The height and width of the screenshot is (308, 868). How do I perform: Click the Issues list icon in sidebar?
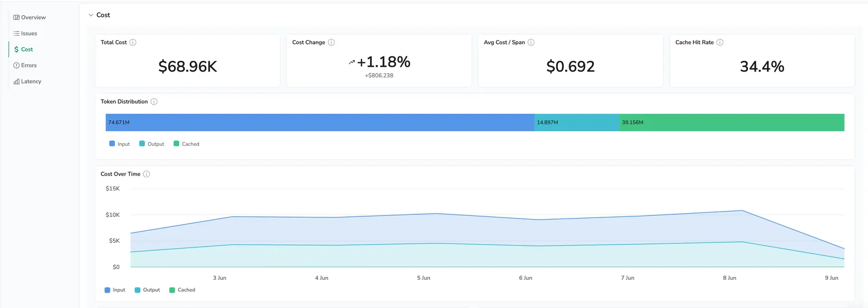[x=16, y=34]
